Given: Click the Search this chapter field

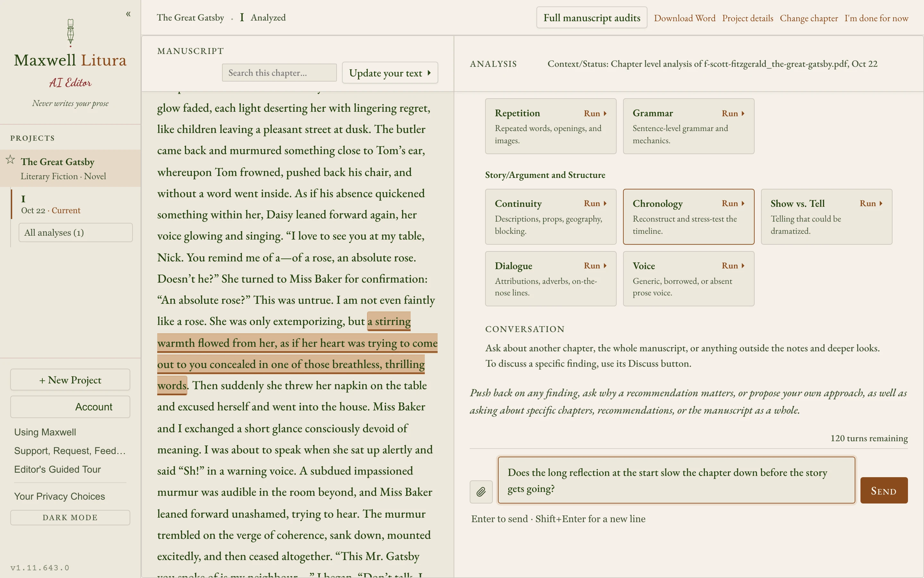Looking at the screenshot, I should [279, 73].
